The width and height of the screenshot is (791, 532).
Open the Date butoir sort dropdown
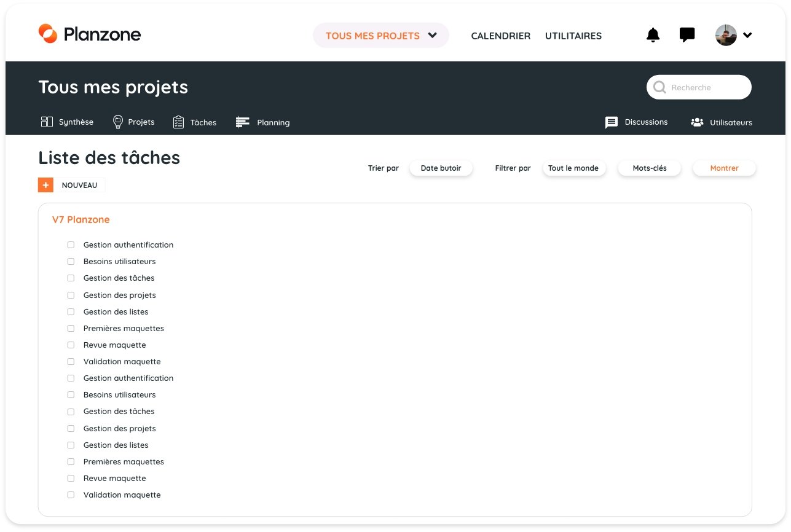click(x=441, y=168)
